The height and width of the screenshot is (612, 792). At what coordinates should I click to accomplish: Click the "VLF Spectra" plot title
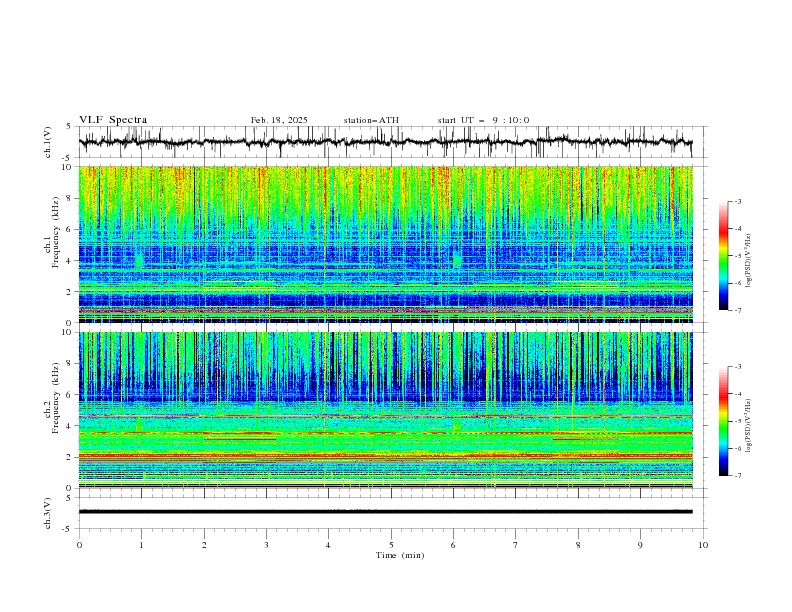coord(113,120)
